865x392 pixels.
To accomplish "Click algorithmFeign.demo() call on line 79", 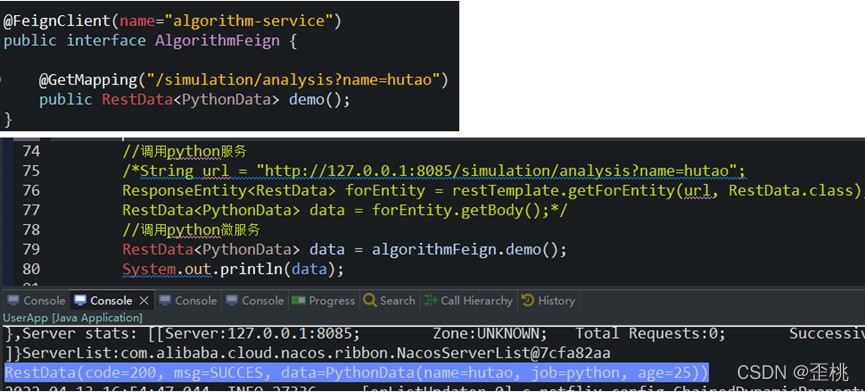I will (x=469, y=249).
